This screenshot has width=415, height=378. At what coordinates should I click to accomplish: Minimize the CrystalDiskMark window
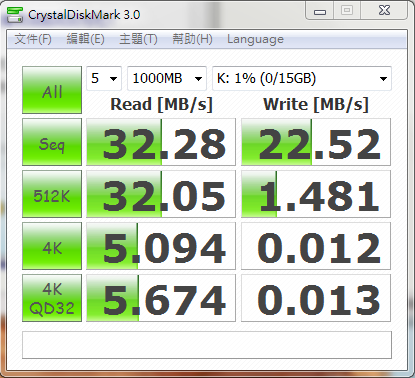(320, 11)
